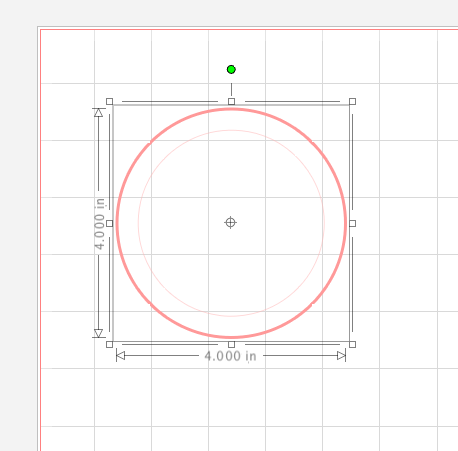The image size is (458, 451).
Task: Select the bottom-left corner resize handle
Action: click(109, 344)
